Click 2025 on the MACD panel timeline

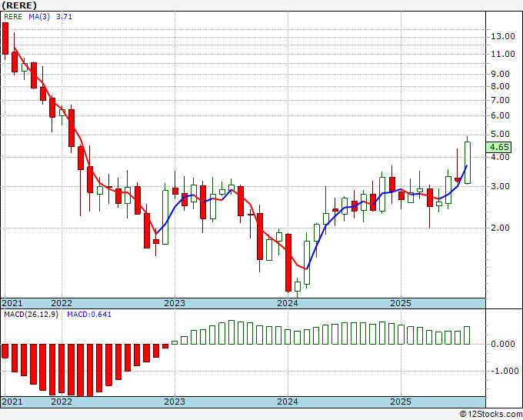click(x=401, y=402)
